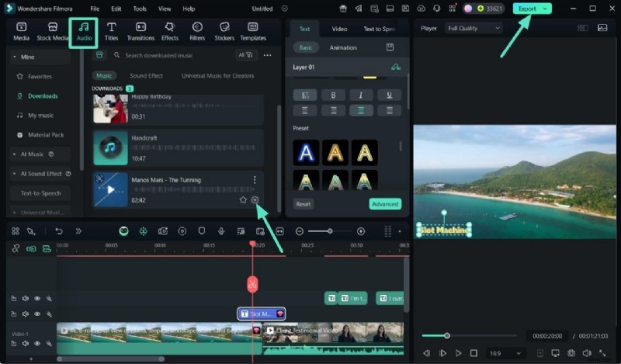Open the Stickers library

(x=224, y=30)
